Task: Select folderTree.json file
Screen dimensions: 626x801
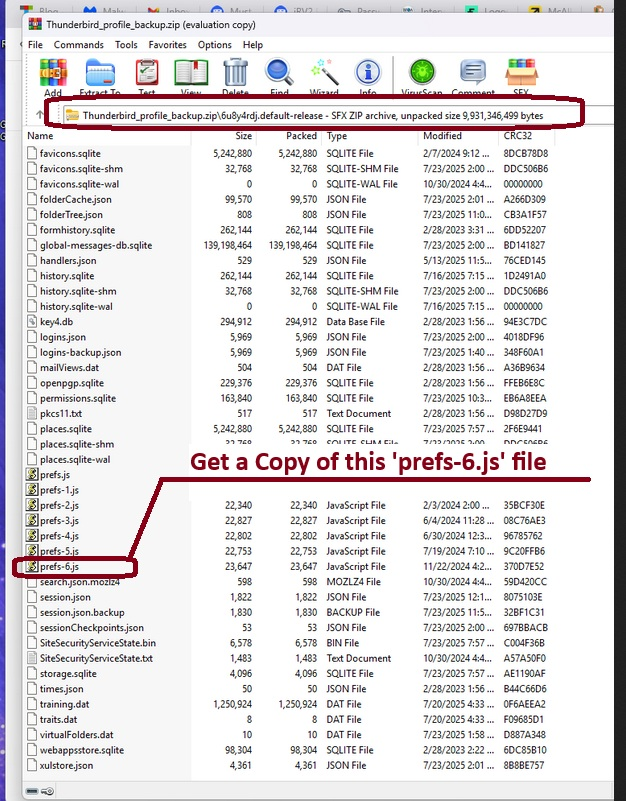Action: (x=71, y=215)
